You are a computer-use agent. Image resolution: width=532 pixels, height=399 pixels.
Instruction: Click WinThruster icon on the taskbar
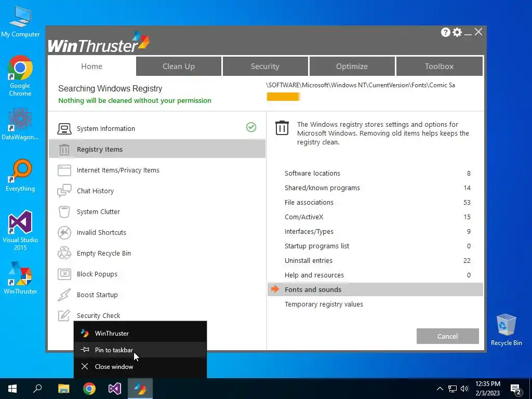pyautogui.click(x=140, y=389)
